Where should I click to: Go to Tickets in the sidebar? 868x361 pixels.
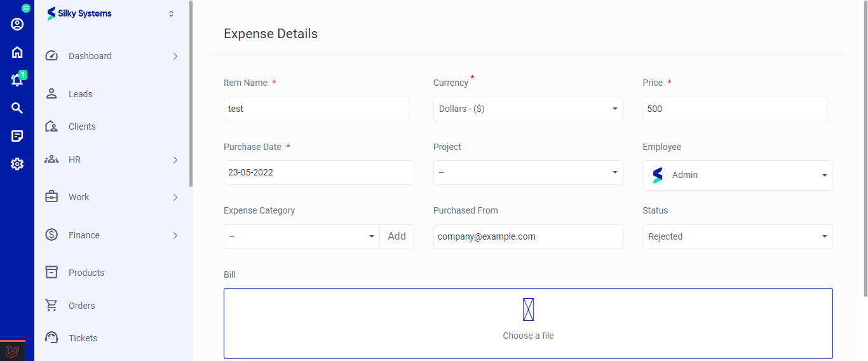[x=83, y=338]
